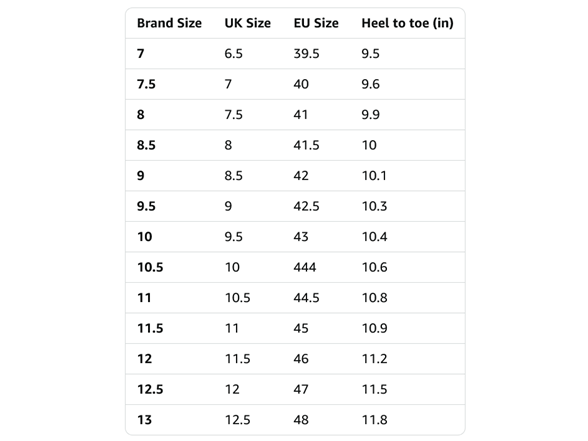Click Brand Size 8.5 row label
The image size is (588, 441).
(146, 145)
